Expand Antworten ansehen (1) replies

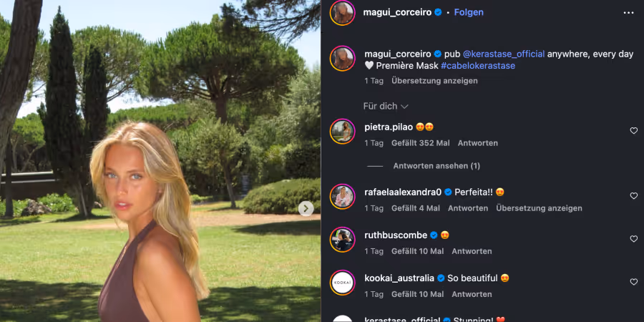tap(436, 166)
